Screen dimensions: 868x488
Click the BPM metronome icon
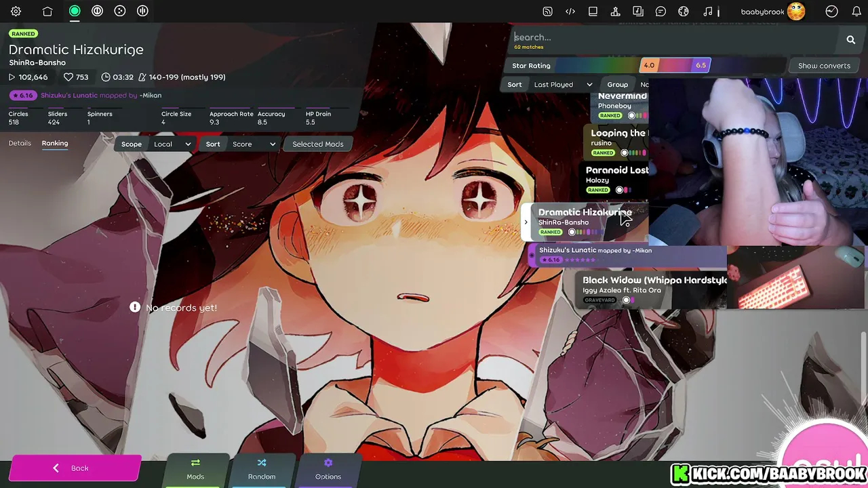142,77
